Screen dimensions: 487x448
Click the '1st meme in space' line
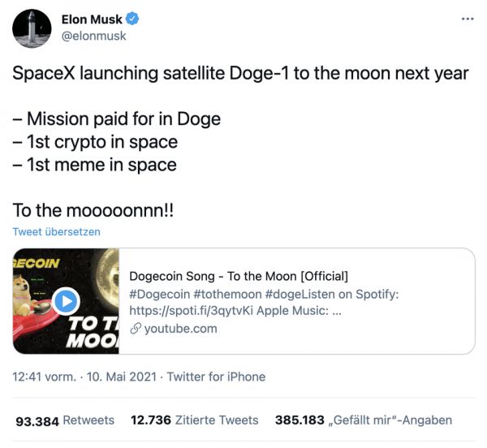pyautogui.click(x=94, y=165)
